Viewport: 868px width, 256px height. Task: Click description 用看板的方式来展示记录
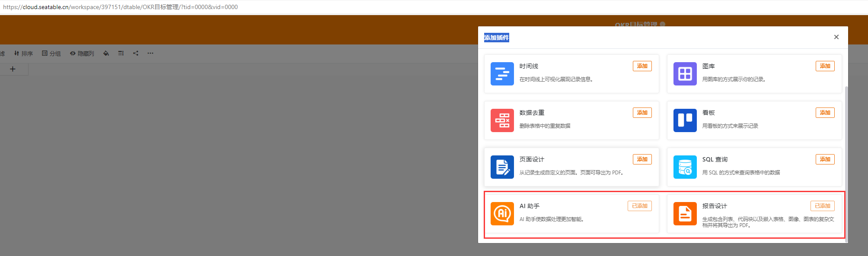730,126
